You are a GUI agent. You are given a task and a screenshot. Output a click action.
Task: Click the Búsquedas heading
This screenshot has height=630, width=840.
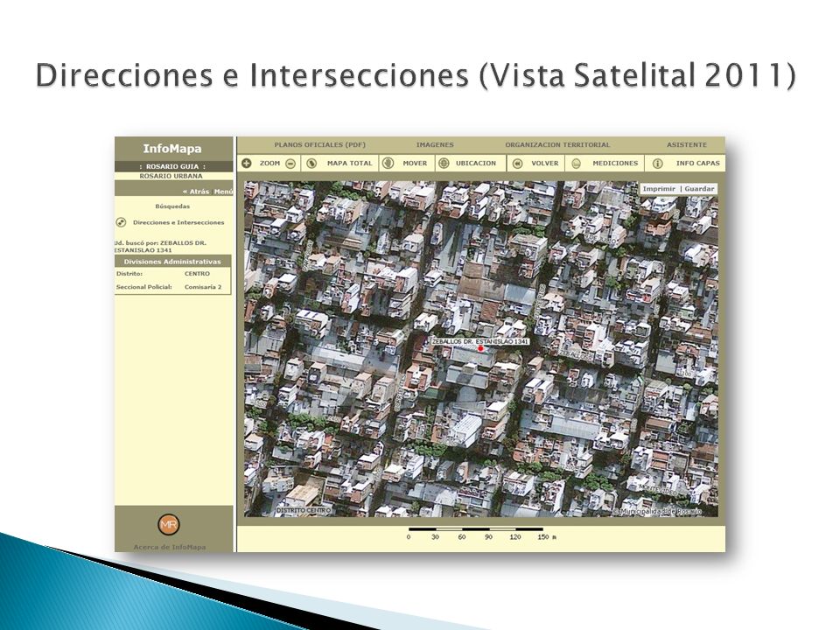click(x=172, y=206)
